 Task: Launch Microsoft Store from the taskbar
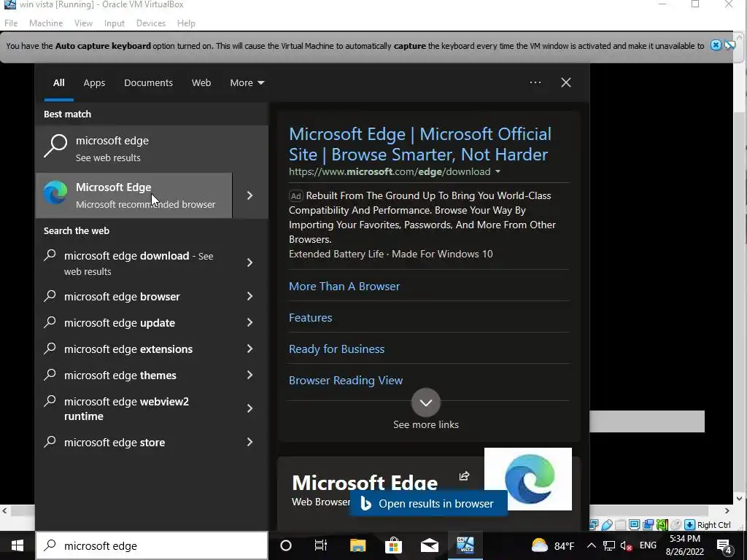click(393, 545)
